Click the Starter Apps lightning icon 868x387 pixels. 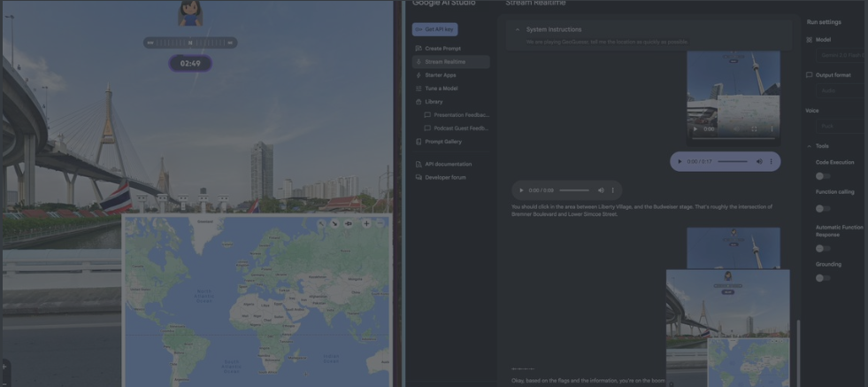click(x=419, y=75)
